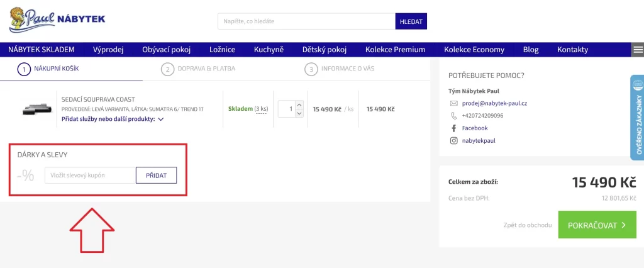Click the Vložit slevový kupón field
644x268 pixels.
click(91, 176)
